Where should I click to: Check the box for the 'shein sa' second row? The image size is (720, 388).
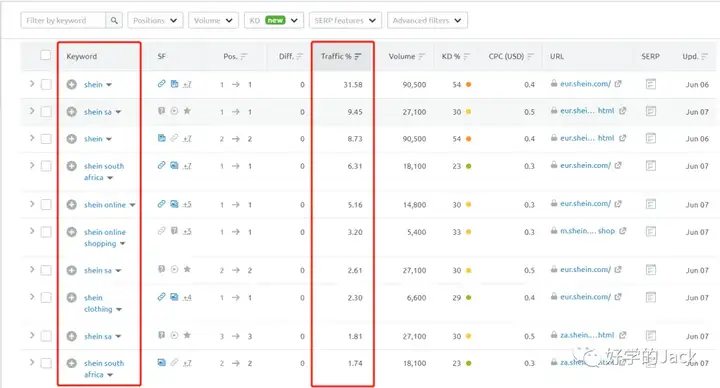pos(46,112)
